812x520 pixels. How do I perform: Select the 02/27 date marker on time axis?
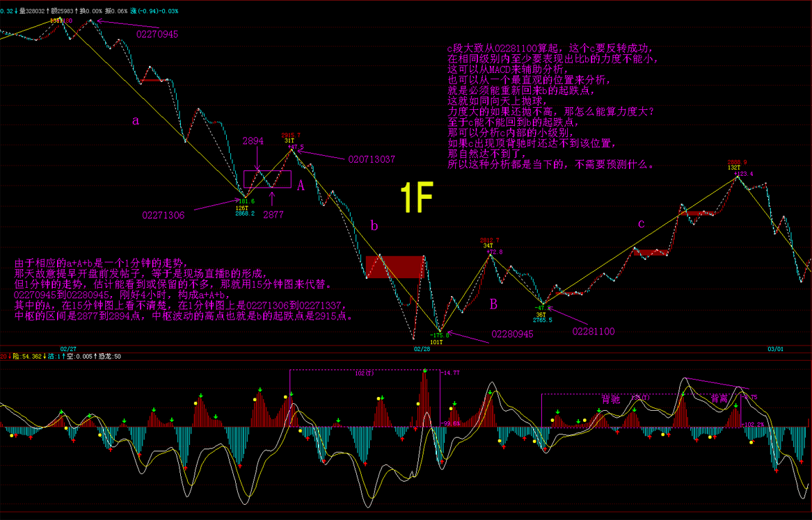[68, 349]
